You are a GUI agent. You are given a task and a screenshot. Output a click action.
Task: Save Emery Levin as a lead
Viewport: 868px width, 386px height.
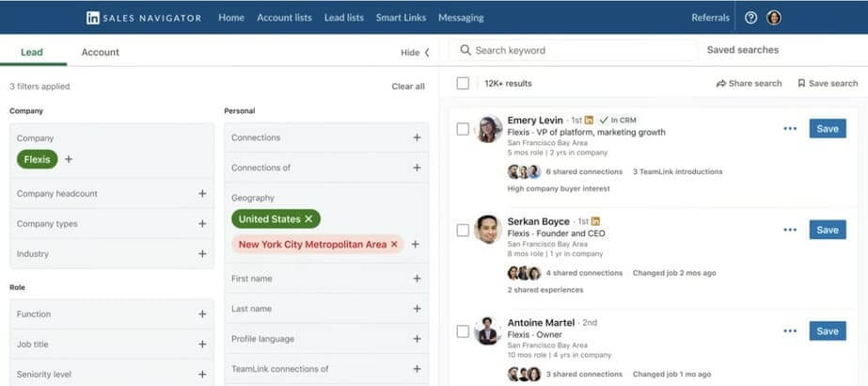[x=828, y=128]
